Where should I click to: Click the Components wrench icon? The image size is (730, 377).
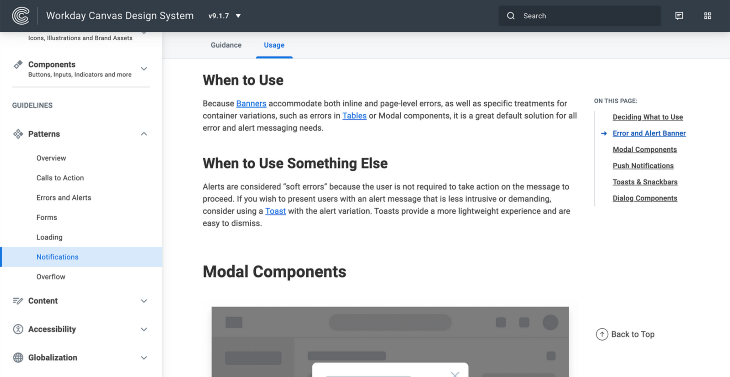point(18,64)
